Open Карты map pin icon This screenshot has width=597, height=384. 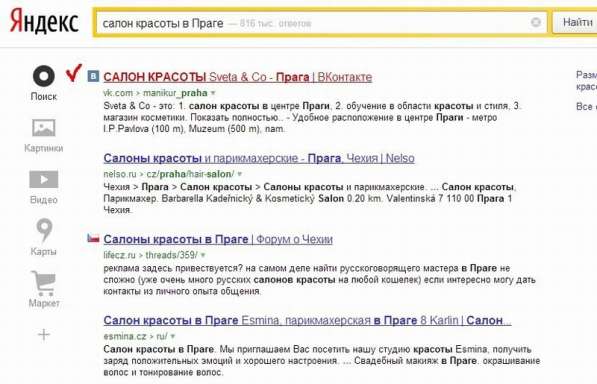point(44,230)
